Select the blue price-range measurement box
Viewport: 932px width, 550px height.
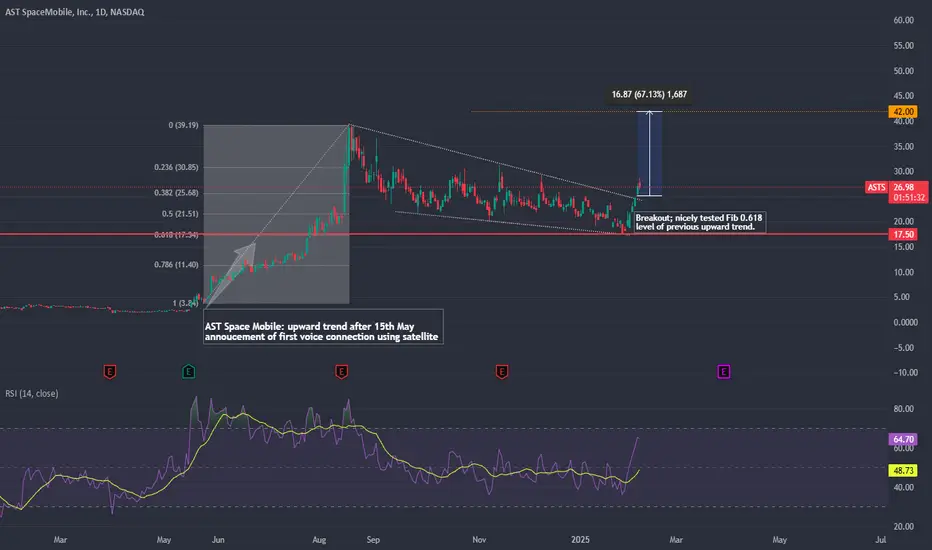[649, 153]
